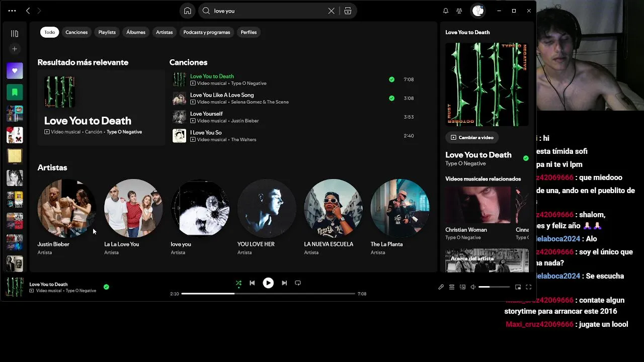The width and height of the screenshot is (644, 362).
Task: Open the Friend Activity icon
Action: [x=459, y=11]
